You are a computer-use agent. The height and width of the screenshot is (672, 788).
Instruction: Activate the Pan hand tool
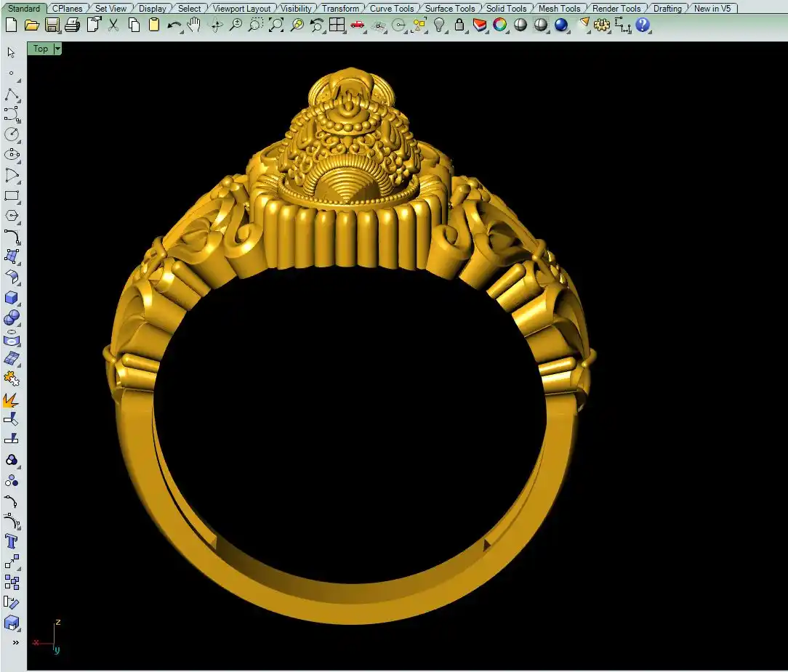[x=193, y=25]
